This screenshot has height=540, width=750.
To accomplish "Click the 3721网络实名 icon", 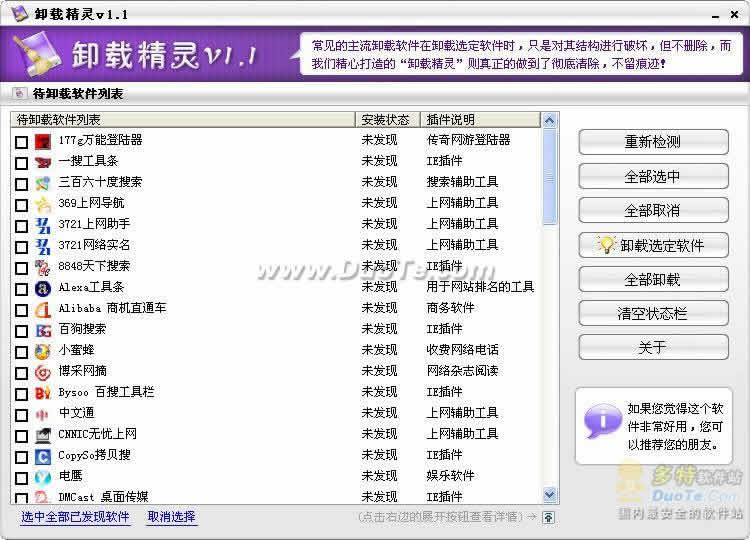I will pos(43,247).
